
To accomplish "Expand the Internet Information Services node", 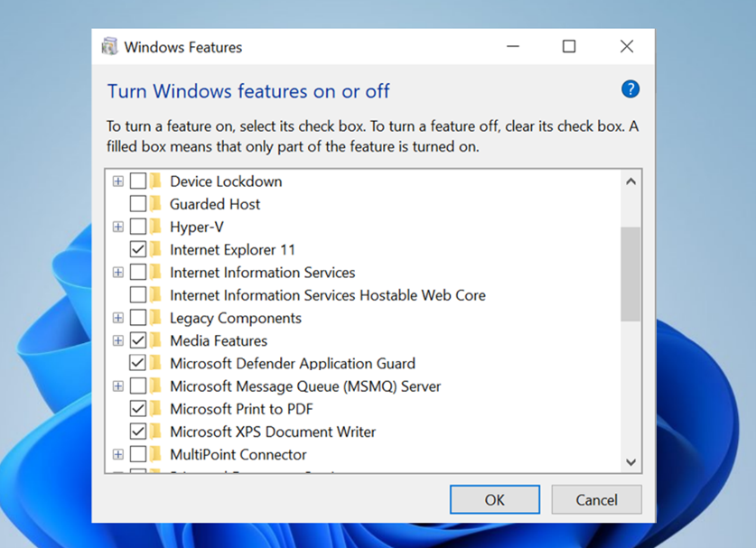I will (x=118, y=273).
